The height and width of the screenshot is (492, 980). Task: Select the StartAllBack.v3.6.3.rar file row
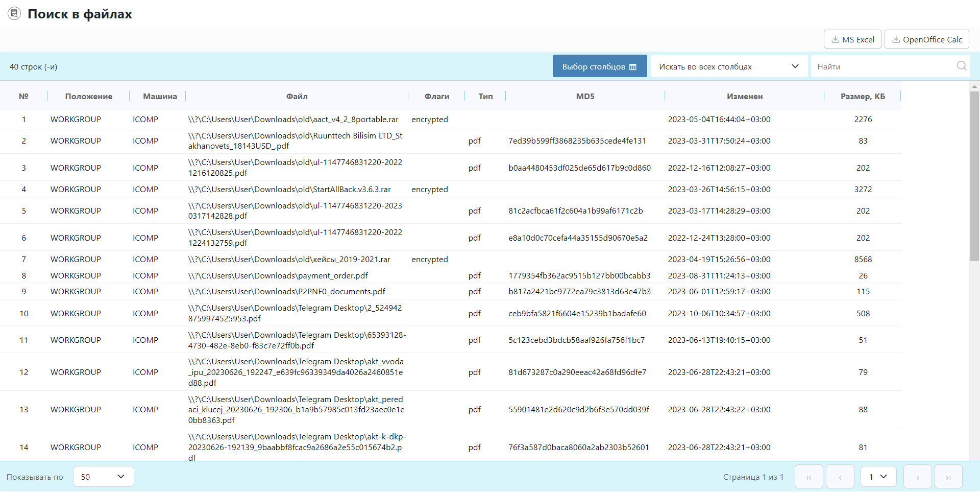click(289, 189)
